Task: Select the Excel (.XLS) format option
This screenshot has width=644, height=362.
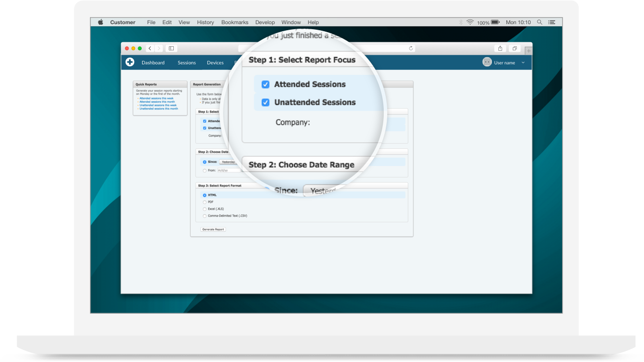Action: coord(204,209)
